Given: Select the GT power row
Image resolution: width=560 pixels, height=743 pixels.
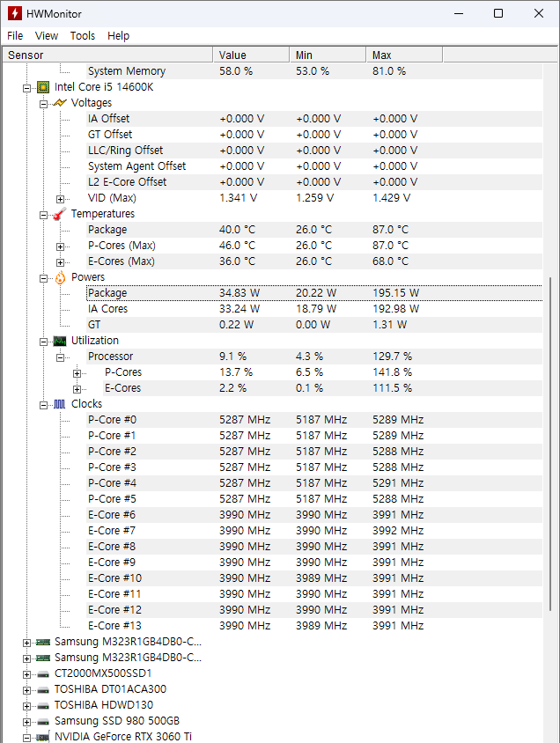Looking at the screenshot, I should tap(314, 325).
